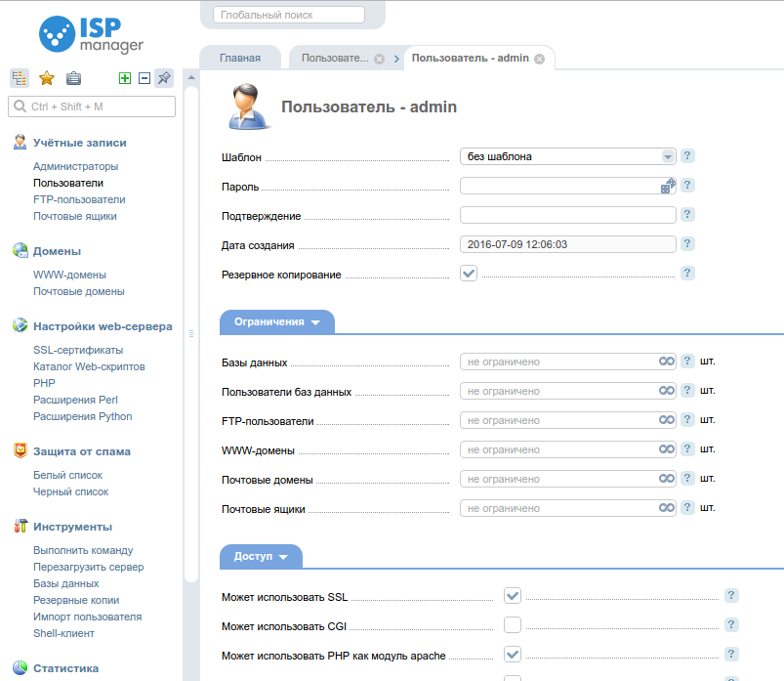Toggle the Может использовать SSL checkbox

click(x=513, y=595)
